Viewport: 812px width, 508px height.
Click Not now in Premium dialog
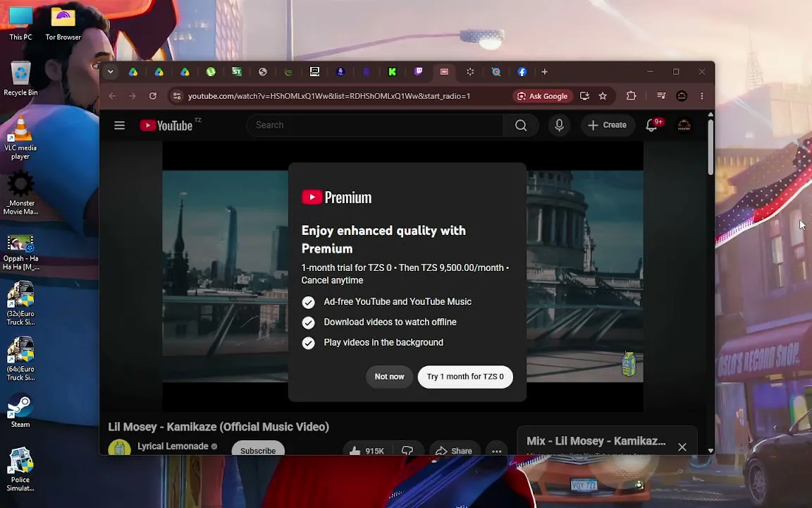pyautogui.click(x=389, y=377)
